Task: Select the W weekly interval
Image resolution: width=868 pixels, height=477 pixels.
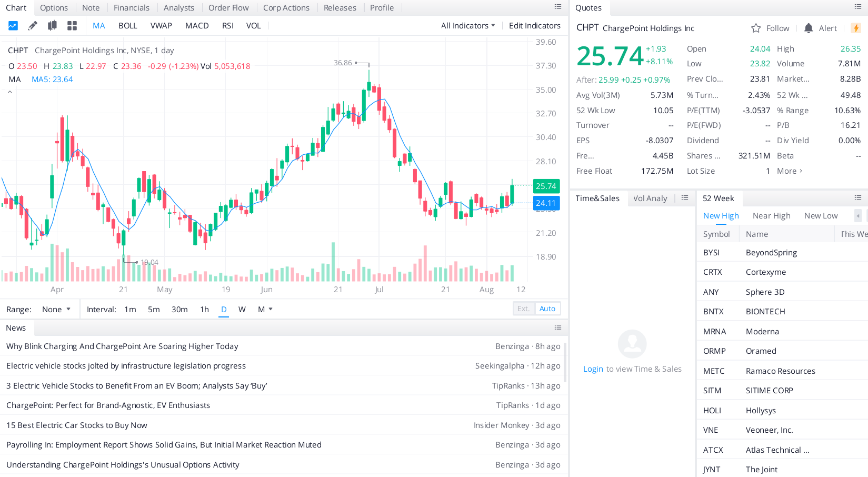Action: (x=242, y=310)
